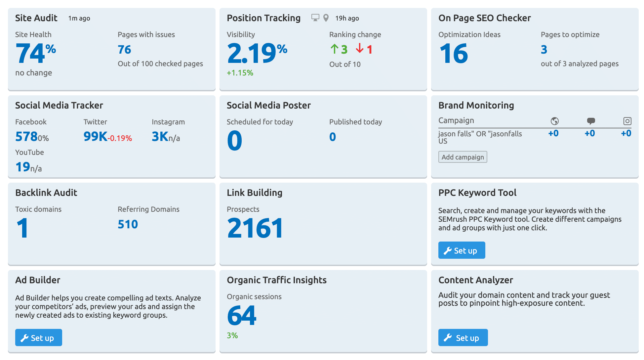Click the desktop device icon in Position Tracking

coord(315,18)
